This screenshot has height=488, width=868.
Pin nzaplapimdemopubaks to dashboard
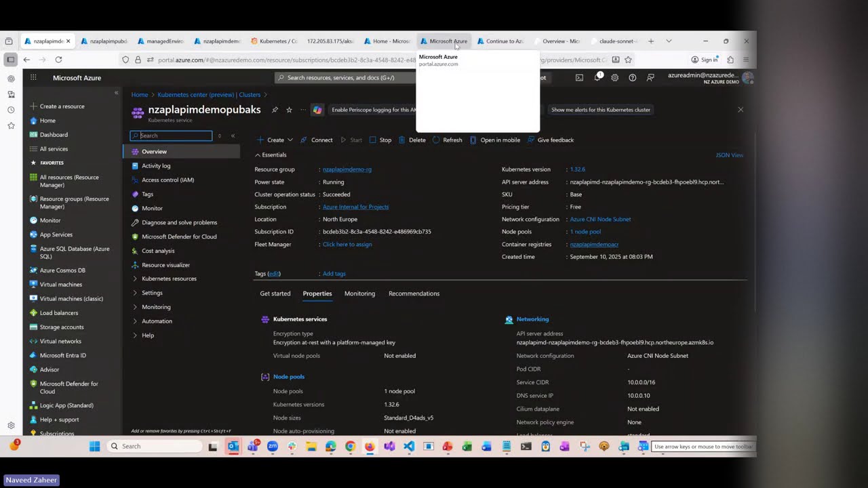coord(275,110)
